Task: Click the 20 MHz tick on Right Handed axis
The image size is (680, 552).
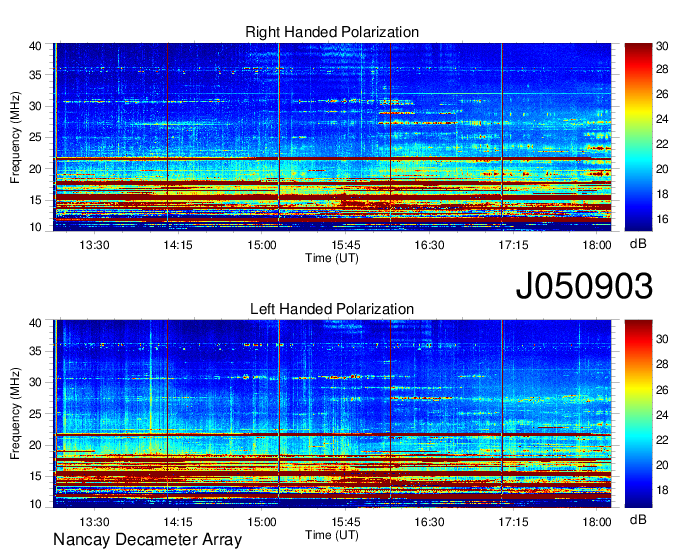Action: click(35, 169)
